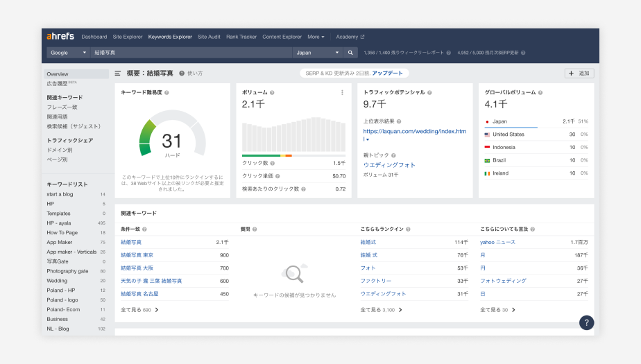
Task: Click the info icon beside トラフィックポテンシャル
Action: (429, 93)
